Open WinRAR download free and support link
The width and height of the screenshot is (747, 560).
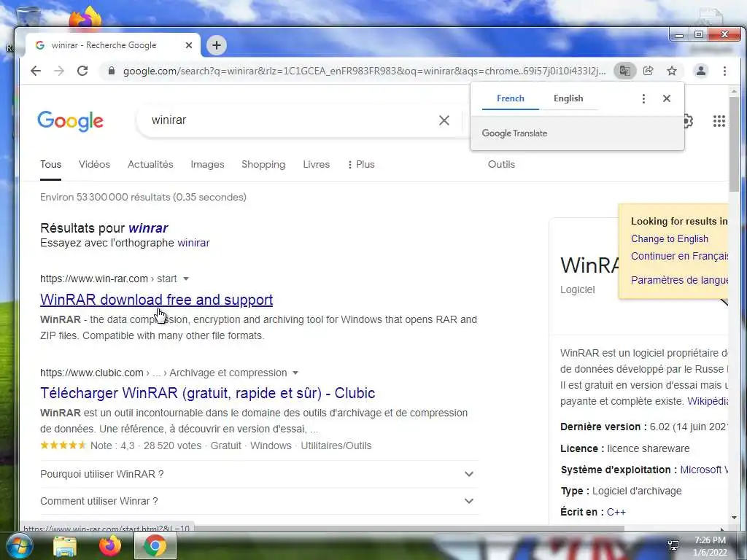(x=156, y=300)
